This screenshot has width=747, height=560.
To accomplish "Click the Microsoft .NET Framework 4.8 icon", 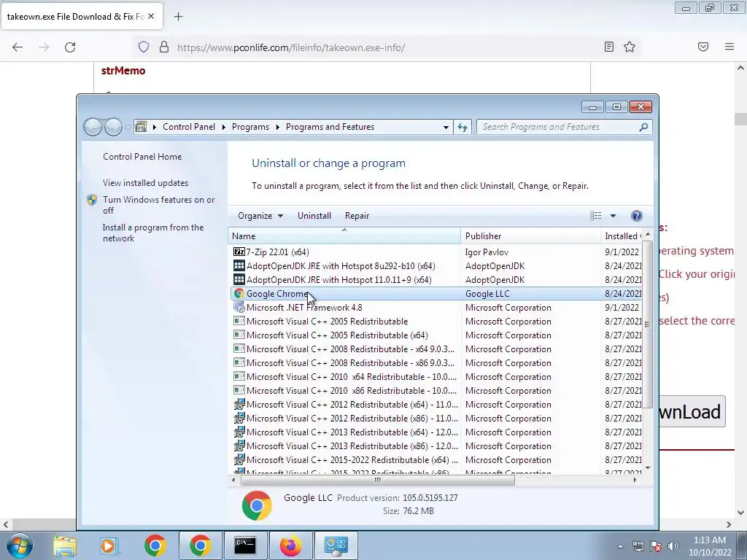I will tap(239, 307).
